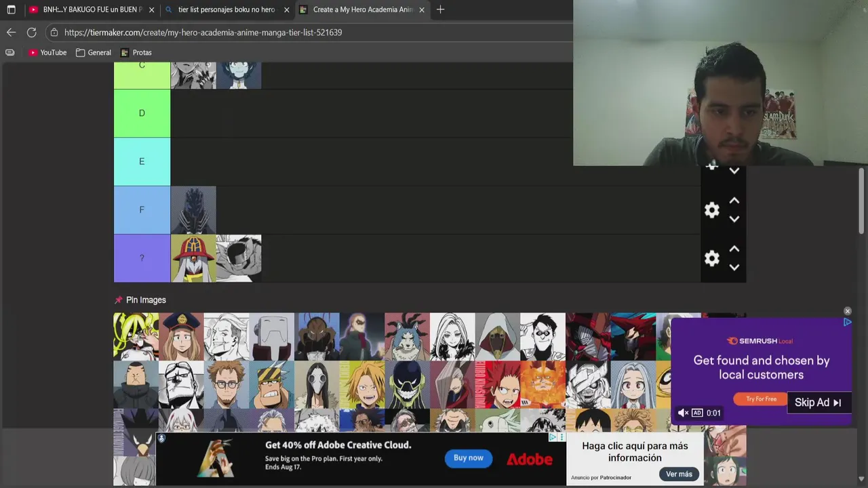Viewport: 868px width, 488px height.
Task: Click the Ver más ad button
Action: point(679,474)
